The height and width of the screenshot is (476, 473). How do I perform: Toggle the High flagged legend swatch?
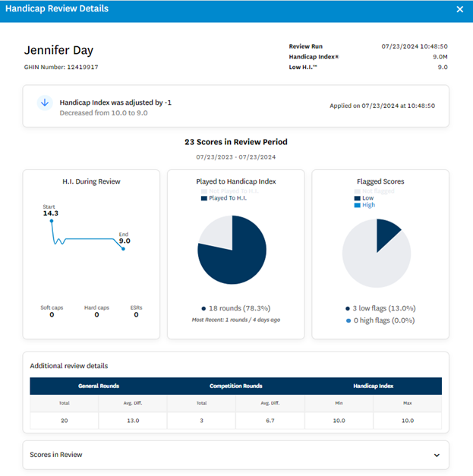click(x=357, y=205)
